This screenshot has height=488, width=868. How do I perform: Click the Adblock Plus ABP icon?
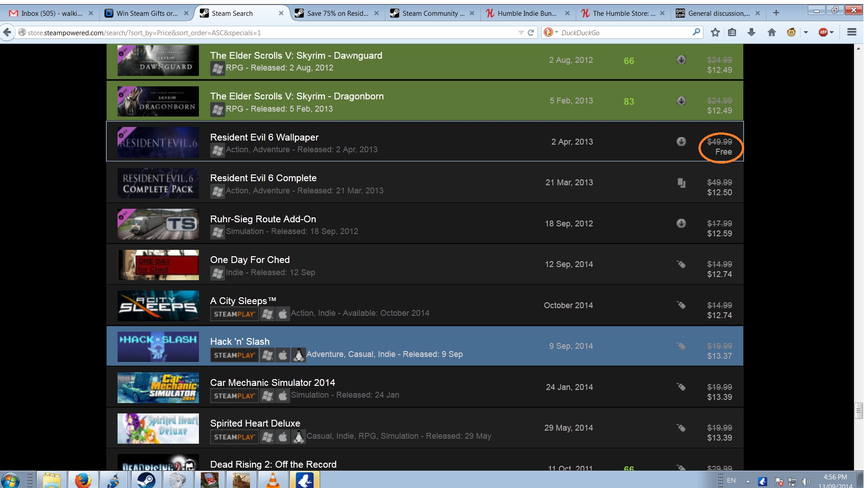823,32
